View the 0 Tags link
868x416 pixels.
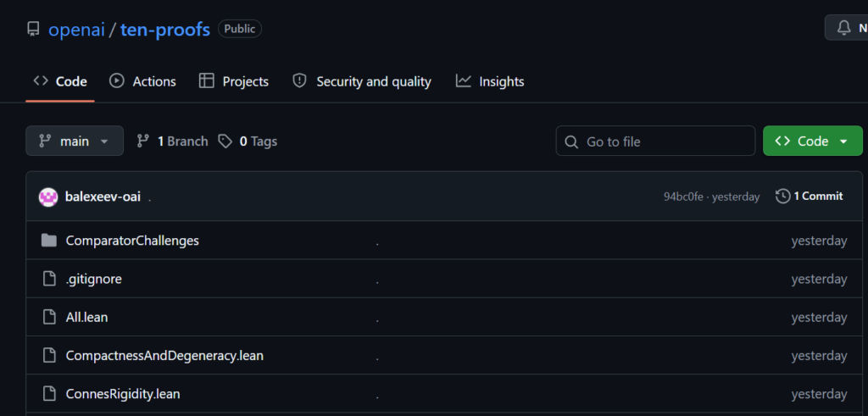(248, 141)
